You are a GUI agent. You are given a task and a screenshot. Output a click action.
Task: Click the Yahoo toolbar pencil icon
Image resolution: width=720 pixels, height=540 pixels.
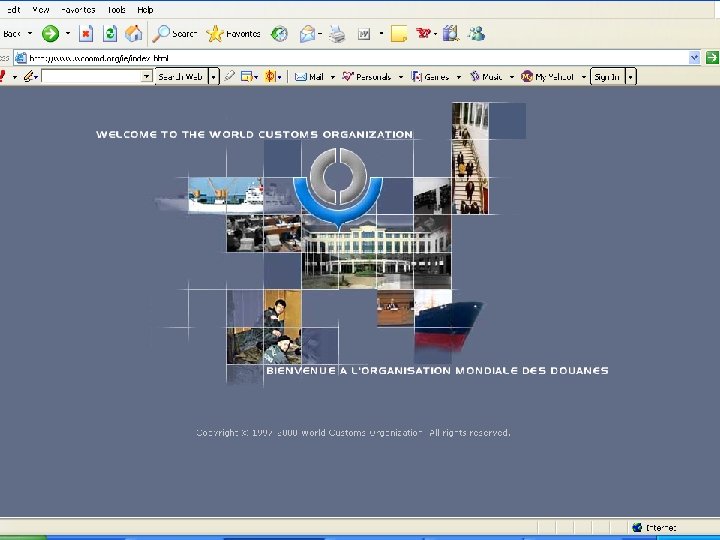(30, 76)
